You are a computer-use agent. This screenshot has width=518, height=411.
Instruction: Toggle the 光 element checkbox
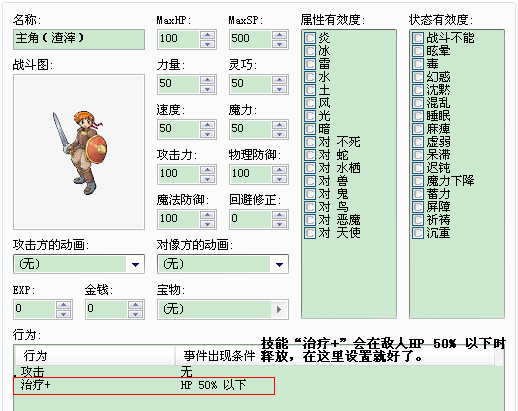pos(310,116)
